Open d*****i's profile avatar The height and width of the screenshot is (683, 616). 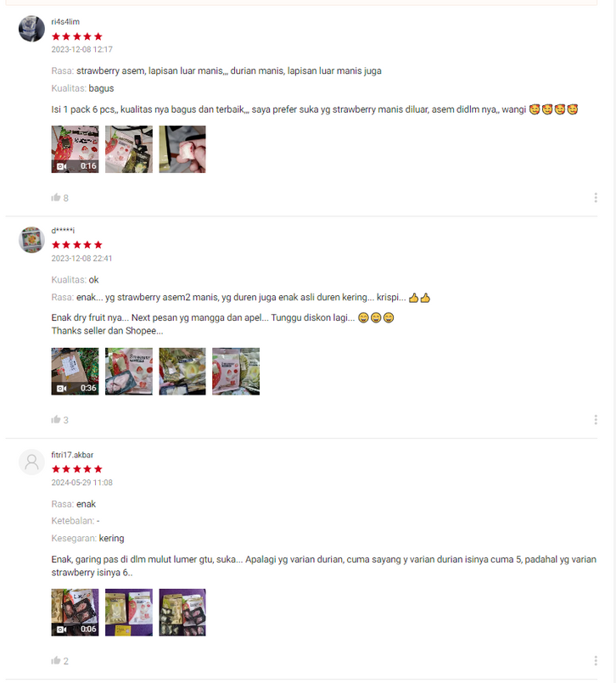(x=31, y=239)
